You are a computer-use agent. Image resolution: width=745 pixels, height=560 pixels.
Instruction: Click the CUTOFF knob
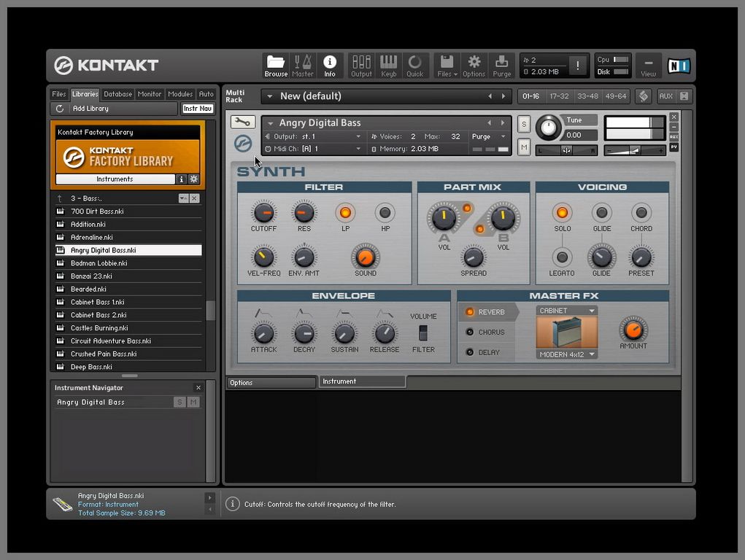coord(263,212)
